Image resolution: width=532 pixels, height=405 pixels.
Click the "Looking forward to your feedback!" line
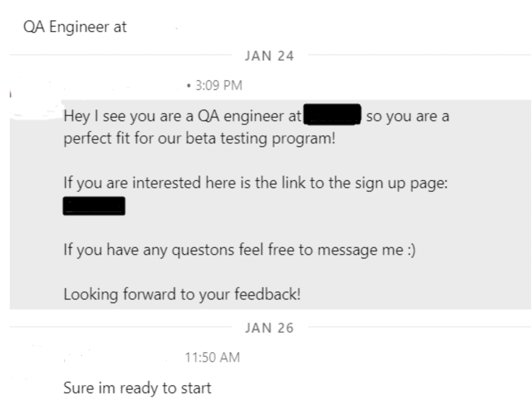(x=182, y=294)
